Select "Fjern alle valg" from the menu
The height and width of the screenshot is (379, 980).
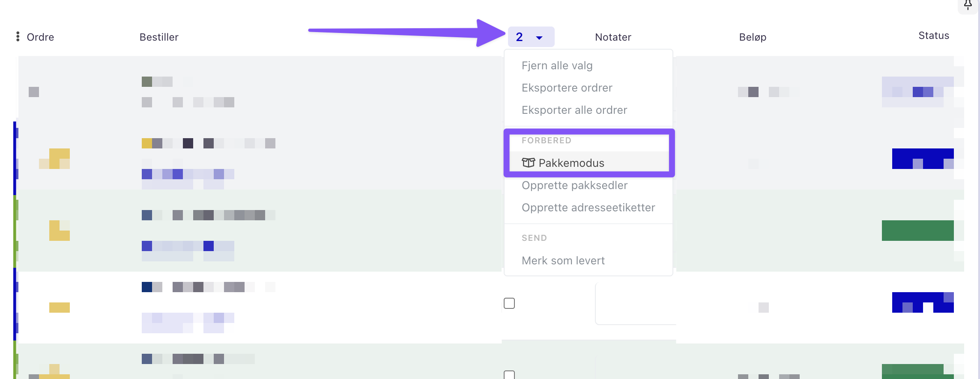[x=557, y=65]
